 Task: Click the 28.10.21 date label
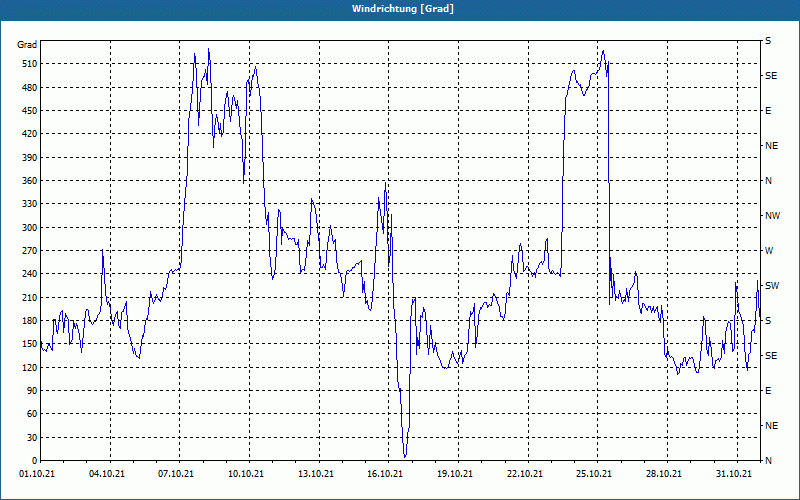click(x=664, y=474)
